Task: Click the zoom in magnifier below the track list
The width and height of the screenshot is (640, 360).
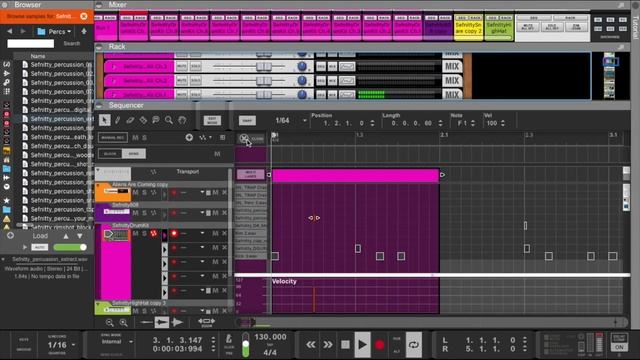Action: pos(123,322)
